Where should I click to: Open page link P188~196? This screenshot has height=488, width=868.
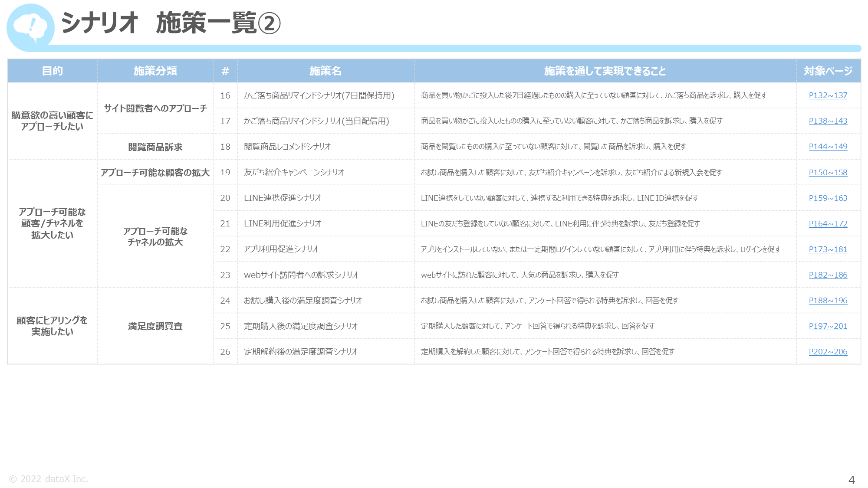828,301
